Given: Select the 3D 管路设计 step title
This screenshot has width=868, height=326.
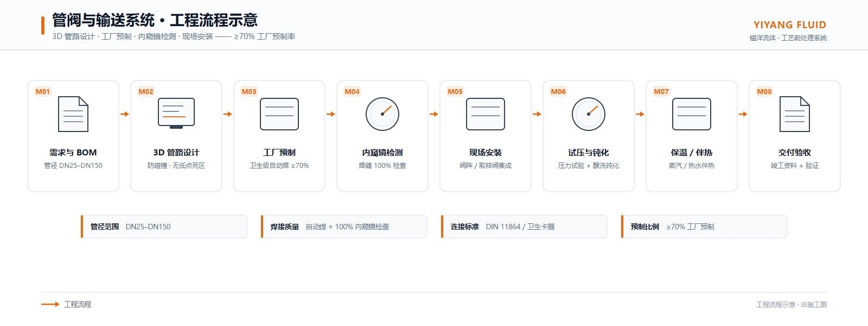Looking at the screenshot, I should pos(176,153).
